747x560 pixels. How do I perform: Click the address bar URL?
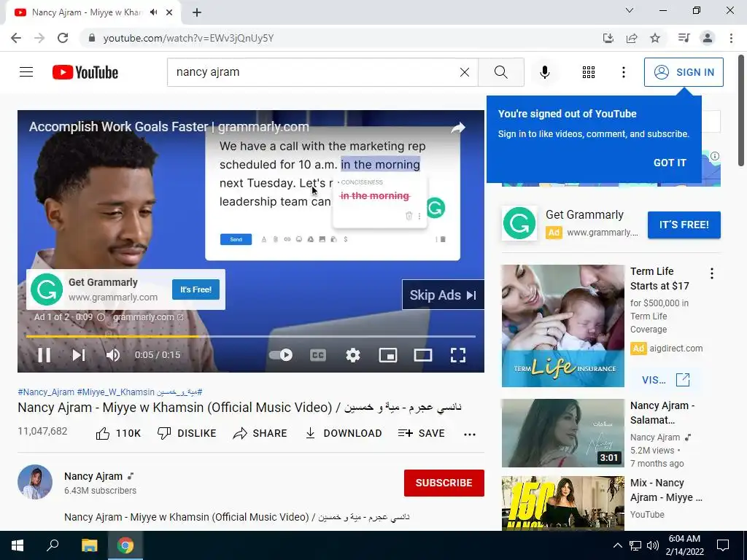189,38
